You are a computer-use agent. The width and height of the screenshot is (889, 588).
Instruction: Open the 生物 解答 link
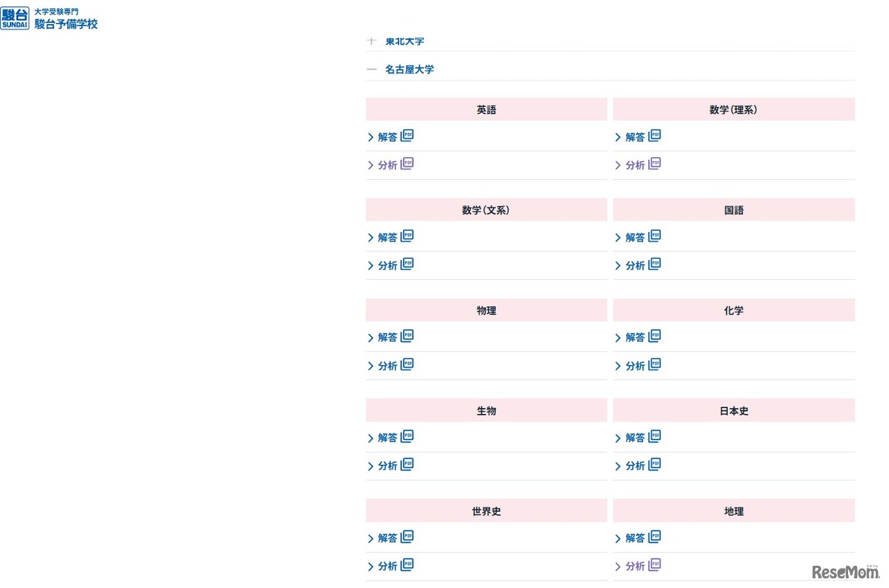point(387,438)
